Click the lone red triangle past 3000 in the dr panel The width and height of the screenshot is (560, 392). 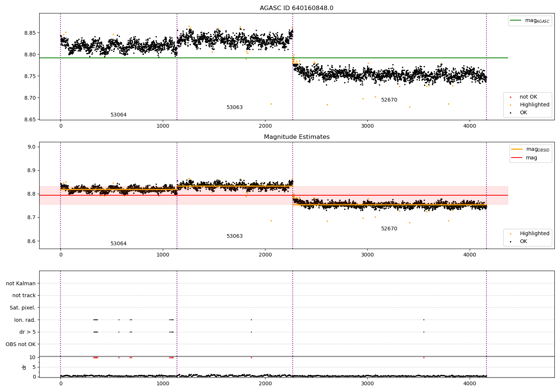(x=424, y=357)
